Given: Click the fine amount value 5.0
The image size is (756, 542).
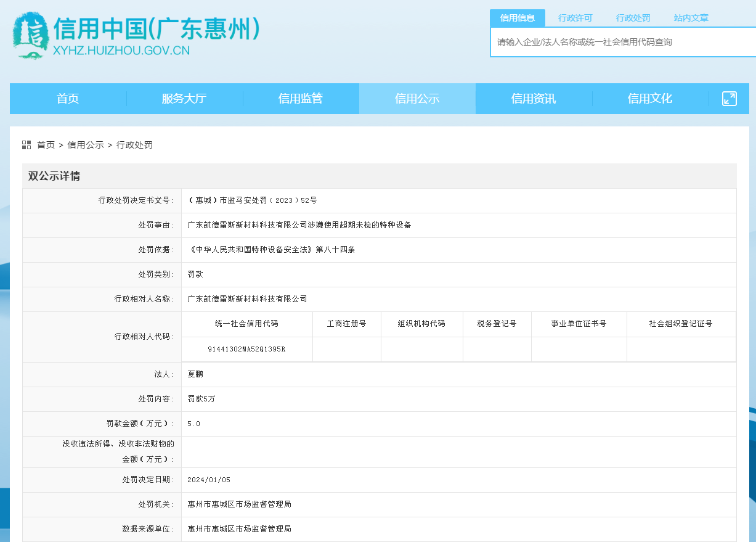Looking at the screenshot, I should pyautogui.click(x=193, y=424).
